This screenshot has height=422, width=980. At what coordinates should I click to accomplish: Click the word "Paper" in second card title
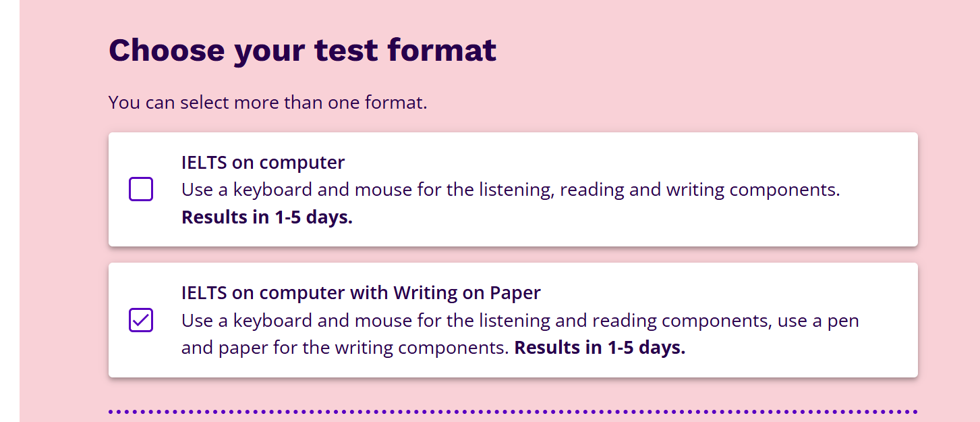515,293
